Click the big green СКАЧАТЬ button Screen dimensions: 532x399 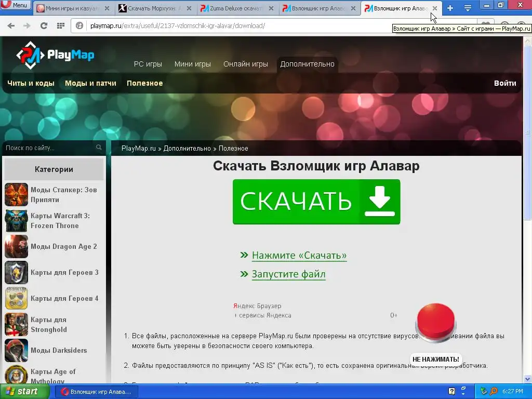(316, 202)
